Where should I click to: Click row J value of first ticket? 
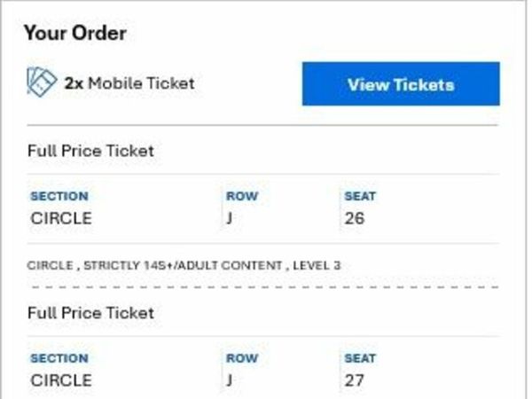point(230,218)
